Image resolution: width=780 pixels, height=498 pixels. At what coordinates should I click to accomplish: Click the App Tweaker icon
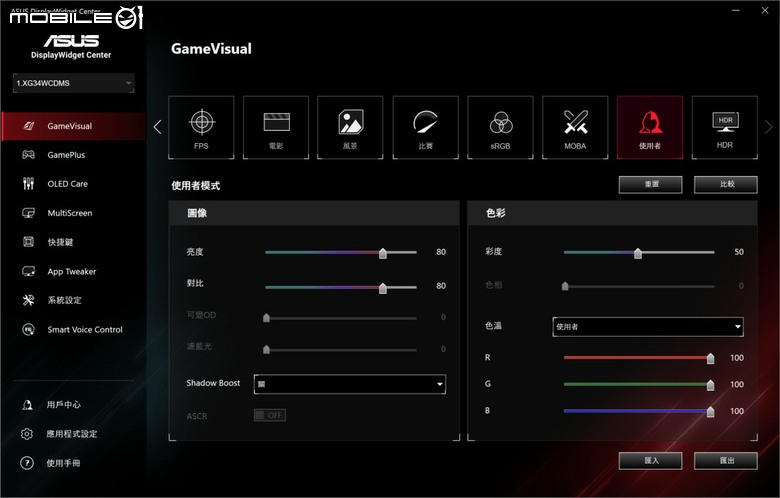tap(28, 271)
